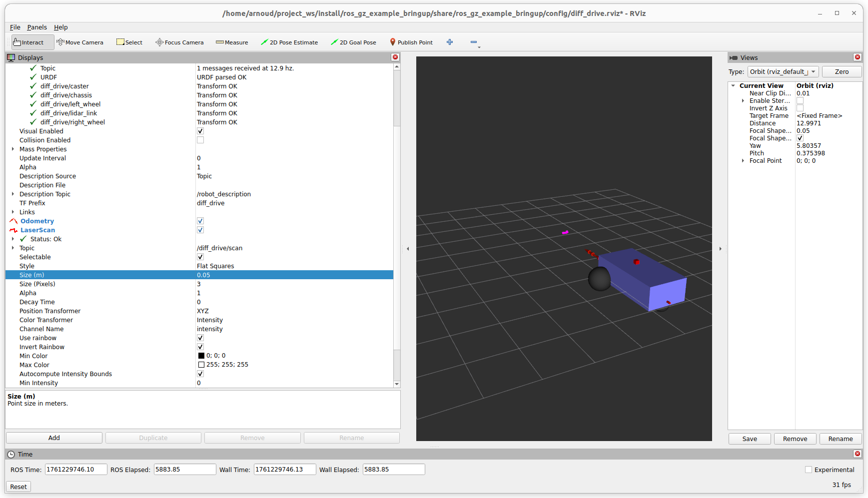868x498 pixels.
Task: Open the view Type dropdown
Action: [783, 72]
